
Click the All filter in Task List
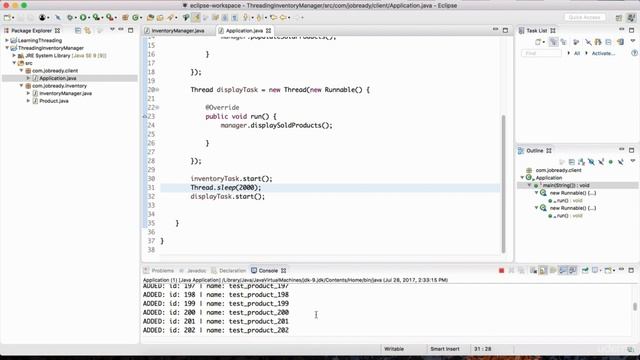pos(577,53)
